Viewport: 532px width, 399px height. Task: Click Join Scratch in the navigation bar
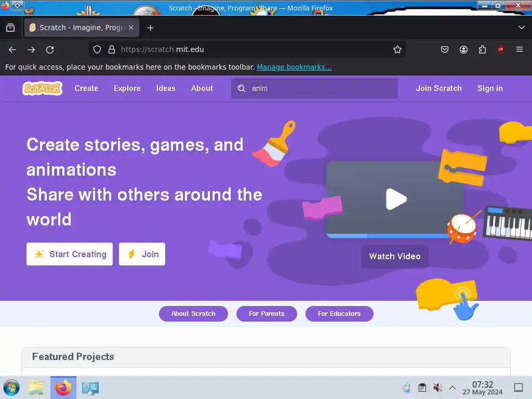(x=438, y=88)
